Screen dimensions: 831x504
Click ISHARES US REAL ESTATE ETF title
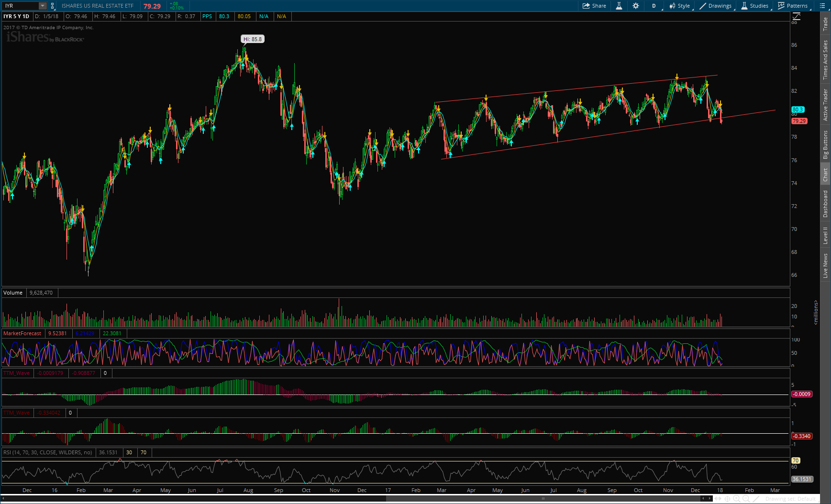point(98,6)
